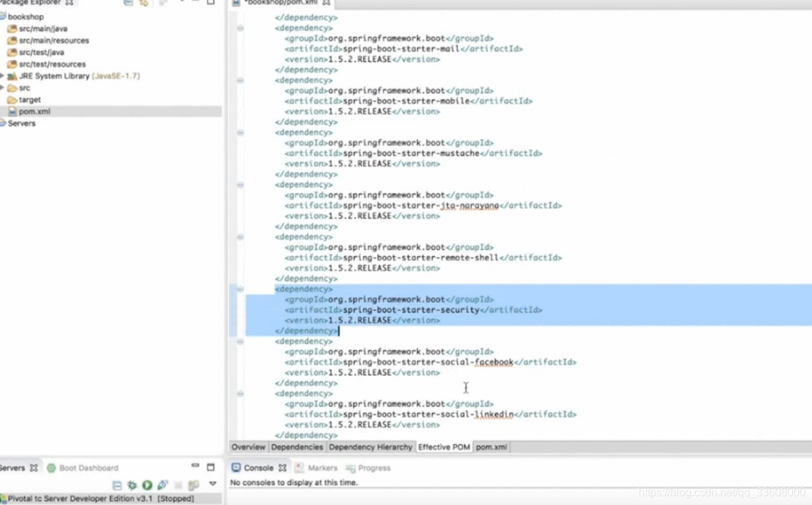The image size is (812, 505).
Task: Select the Servers project in the explorer
Action: pos(21,123)
